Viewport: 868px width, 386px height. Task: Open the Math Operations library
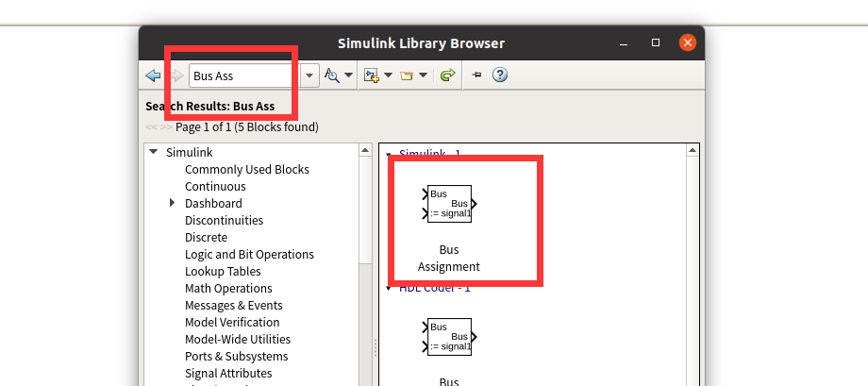(228, 289)
